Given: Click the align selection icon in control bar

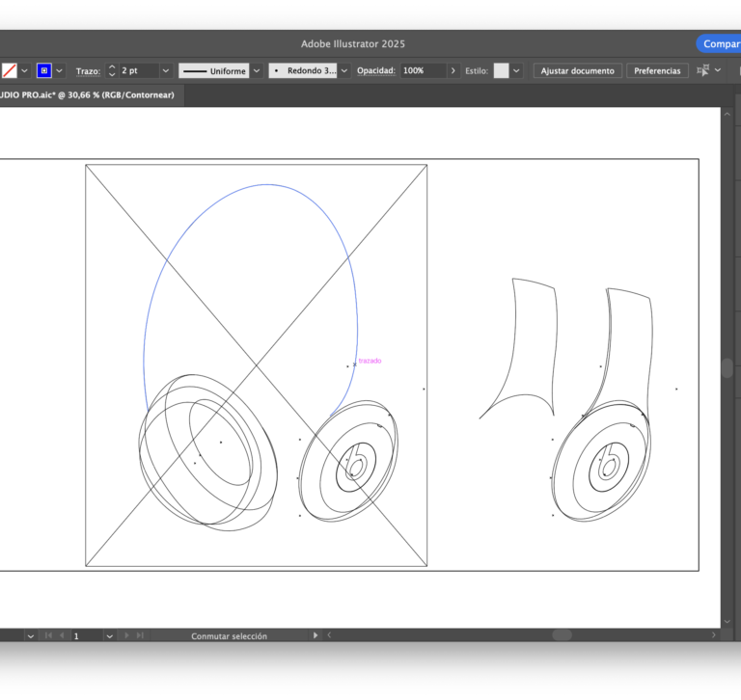Looking at the screenshot, I should point(702,70).
